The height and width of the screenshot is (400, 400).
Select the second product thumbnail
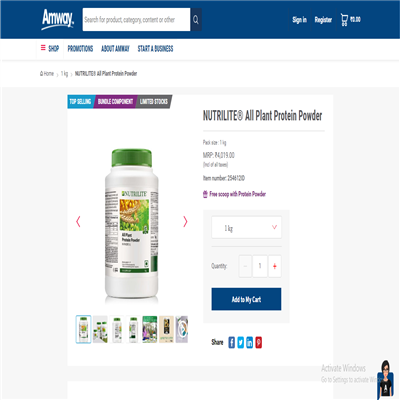coord(100,329)
